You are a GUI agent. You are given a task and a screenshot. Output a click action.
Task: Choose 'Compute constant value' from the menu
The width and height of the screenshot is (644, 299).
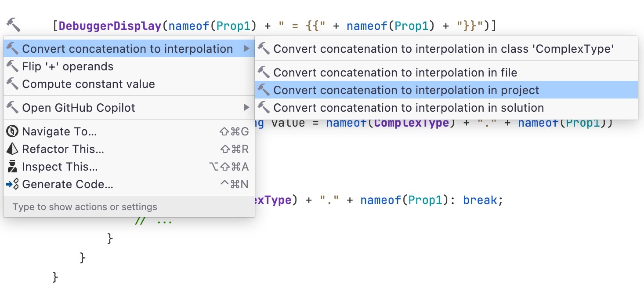point(87,84)
